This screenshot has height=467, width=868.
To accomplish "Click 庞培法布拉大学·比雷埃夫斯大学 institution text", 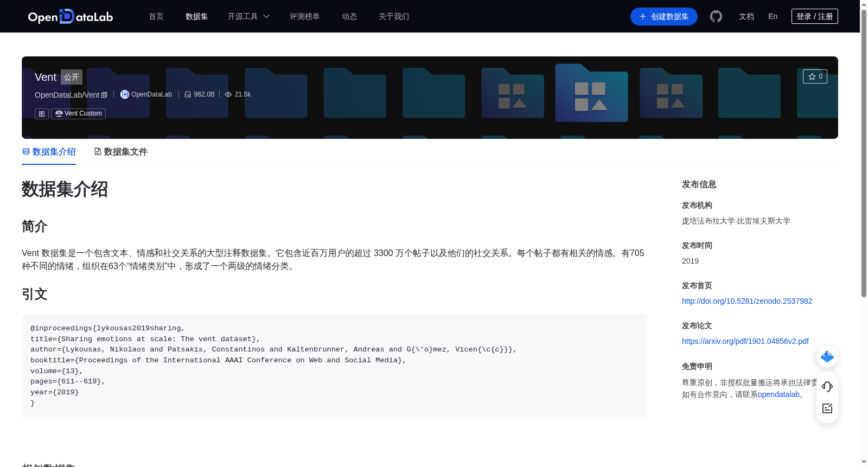I will point(736,221).
